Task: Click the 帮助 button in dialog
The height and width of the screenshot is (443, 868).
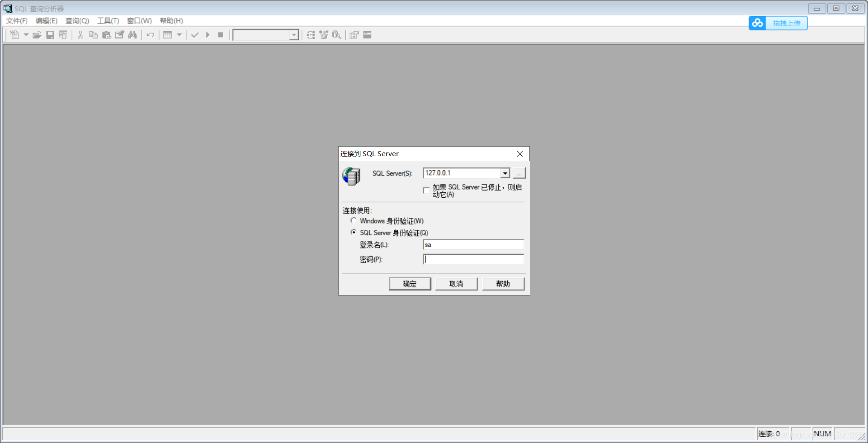Action: 503,284
